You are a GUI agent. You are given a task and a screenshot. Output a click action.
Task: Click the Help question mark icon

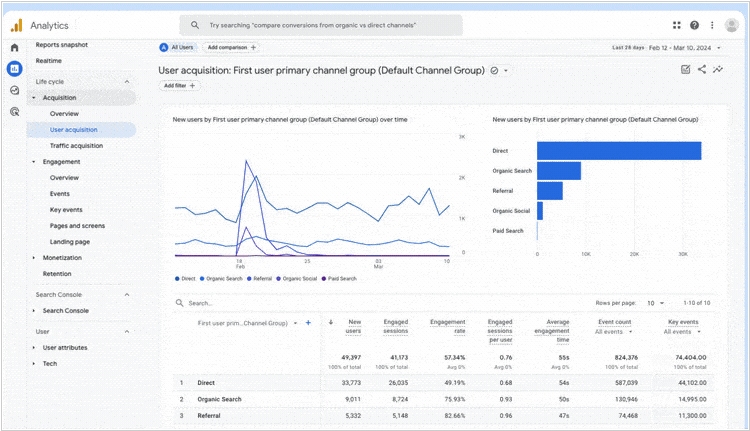(694, 25)
